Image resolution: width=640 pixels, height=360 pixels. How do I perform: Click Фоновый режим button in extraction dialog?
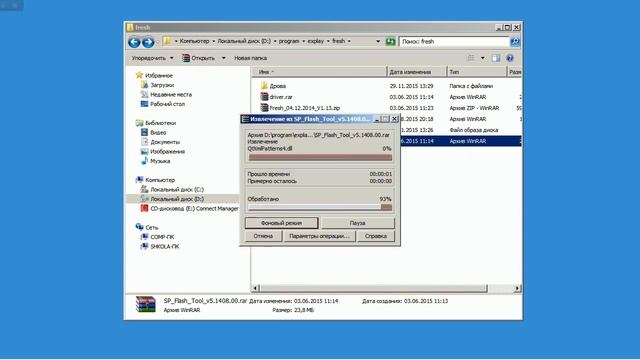click(281, 223)
